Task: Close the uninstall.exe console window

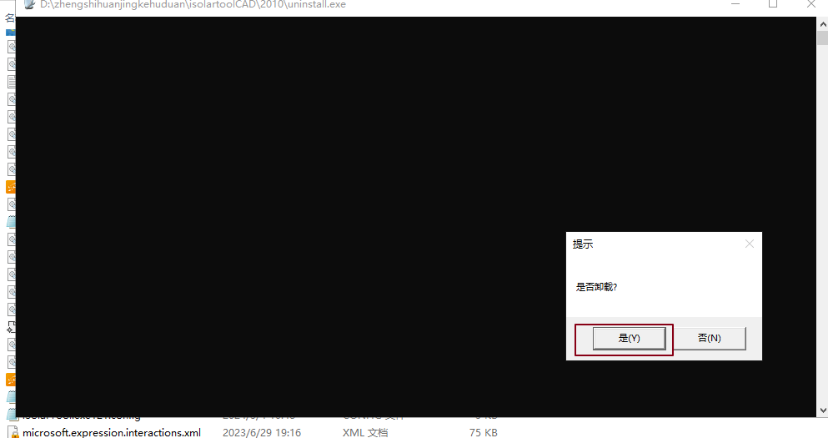Action: coord(811,4)
